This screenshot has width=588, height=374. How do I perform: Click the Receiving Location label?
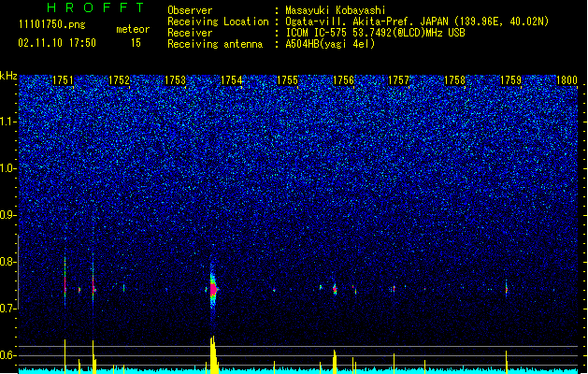(218, 22)
